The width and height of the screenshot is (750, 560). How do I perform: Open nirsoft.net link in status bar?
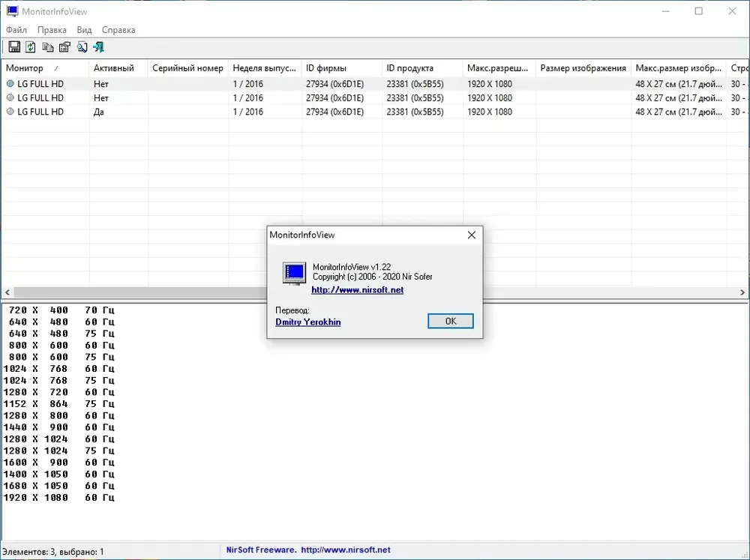point(346,550)
